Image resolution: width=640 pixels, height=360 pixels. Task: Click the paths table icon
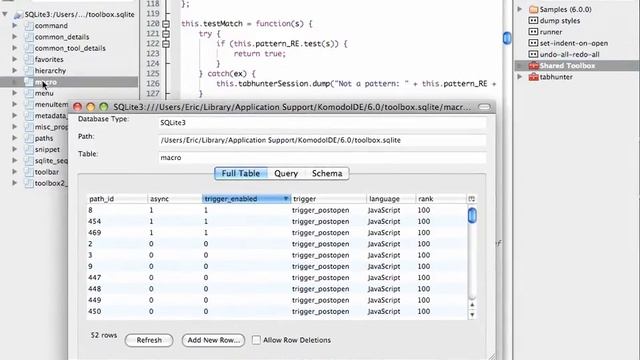(x=29, y=138)
